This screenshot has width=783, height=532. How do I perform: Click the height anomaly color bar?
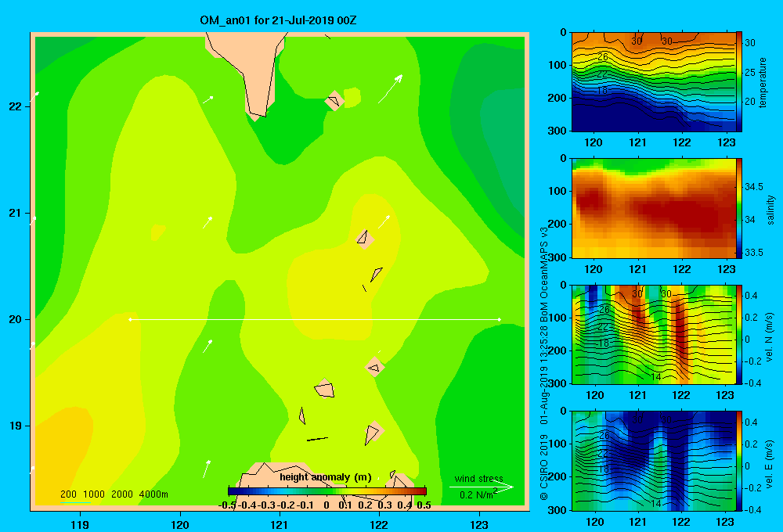pyautogui.click(x=327, y=491)
